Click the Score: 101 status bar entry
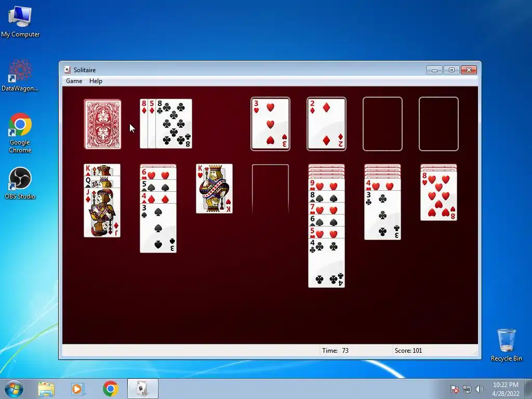Viewport: 532px width, 399px height. pos(408,351)
